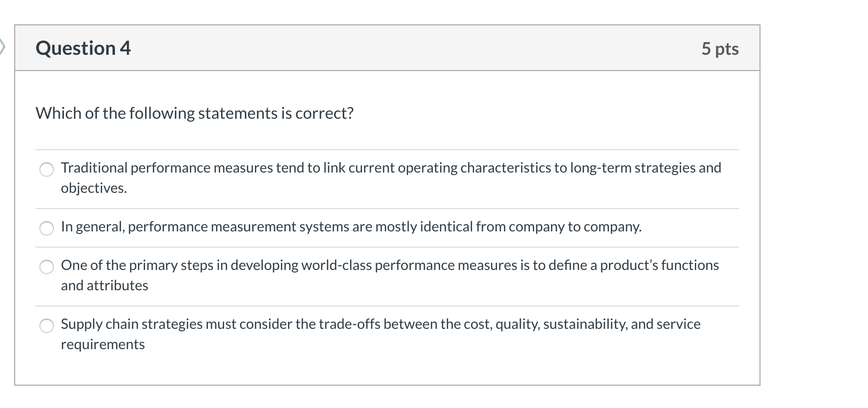This screenshot has height=408, width=868.
Task: Click the word 'requirements' in the last answer
Action: click(x=102, y=344)
